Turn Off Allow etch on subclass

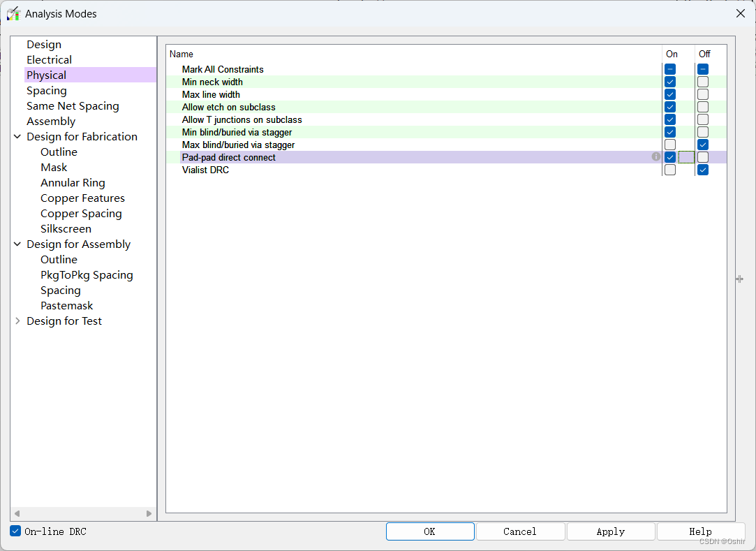[x=703, y=107]
